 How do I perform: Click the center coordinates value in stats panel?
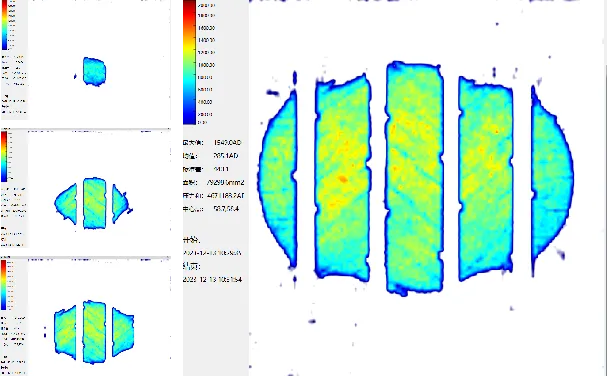pyautogui.click(x=226, y=209)
